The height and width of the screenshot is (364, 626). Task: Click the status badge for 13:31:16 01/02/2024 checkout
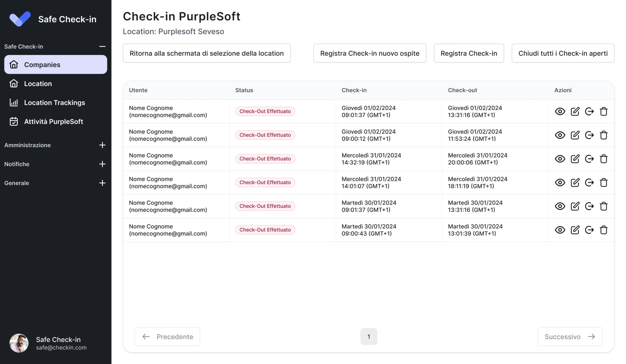click(265, 111)
